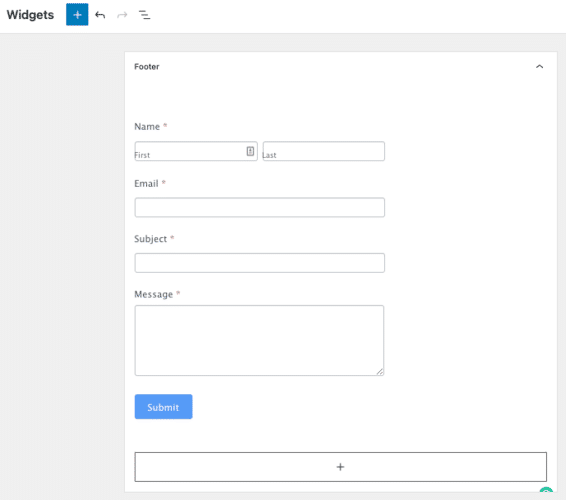Click the Name field label
Viewport: 566px width, 500px height.
(x=147, y=127)
